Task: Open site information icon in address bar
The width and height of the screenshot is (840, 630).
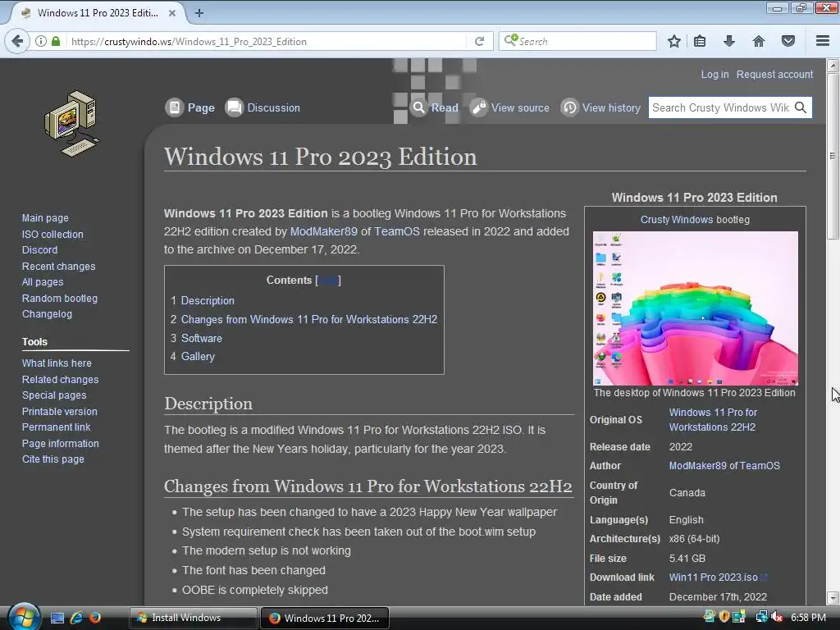Action: click(x=41, y=41)
